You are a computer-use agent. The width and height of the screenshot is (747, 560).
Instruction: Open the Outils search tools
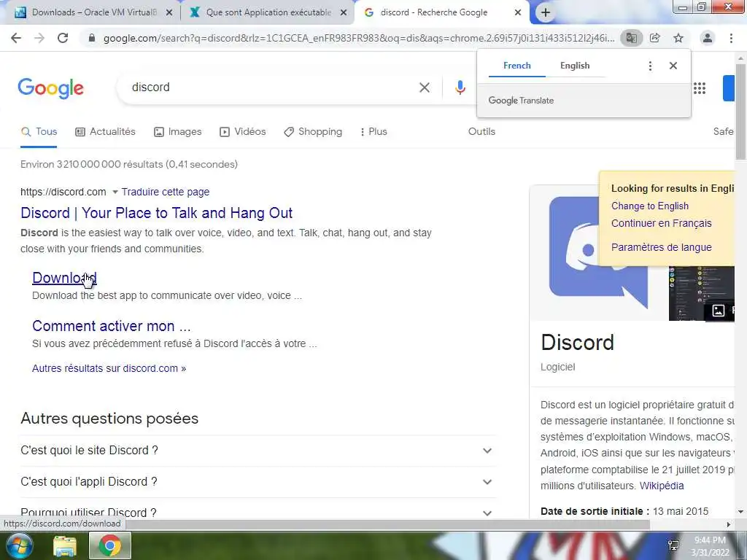(x=481, y=131)
